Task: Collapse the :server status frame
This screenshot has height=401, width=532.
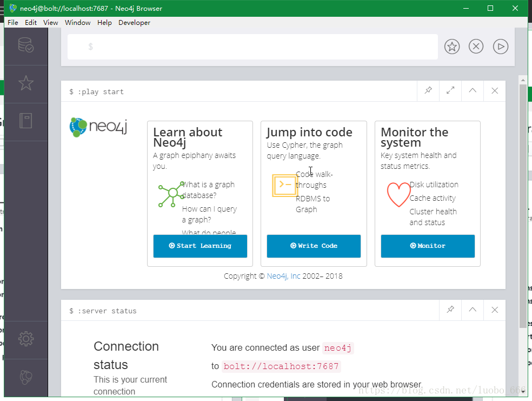Action: pyautogui.click(x=473, y=310)
